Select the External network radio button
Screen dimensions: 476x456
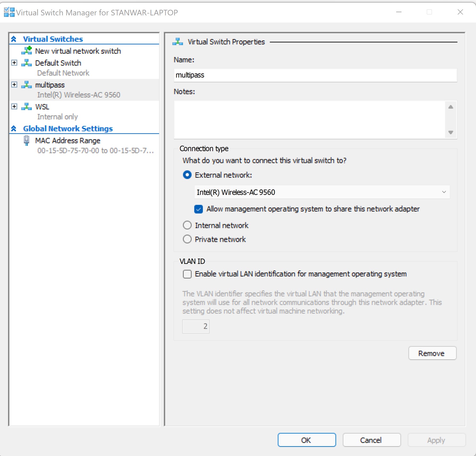[187, 175]
